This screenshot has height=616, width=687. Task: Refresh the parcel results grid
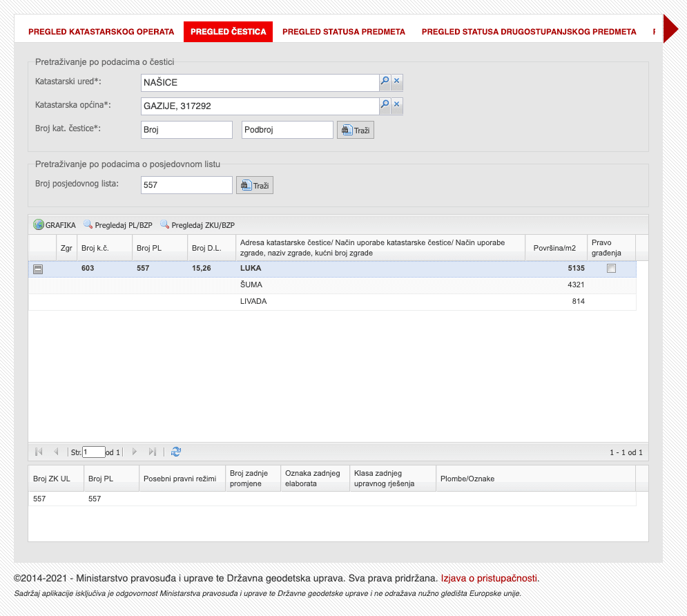point(176,452)
